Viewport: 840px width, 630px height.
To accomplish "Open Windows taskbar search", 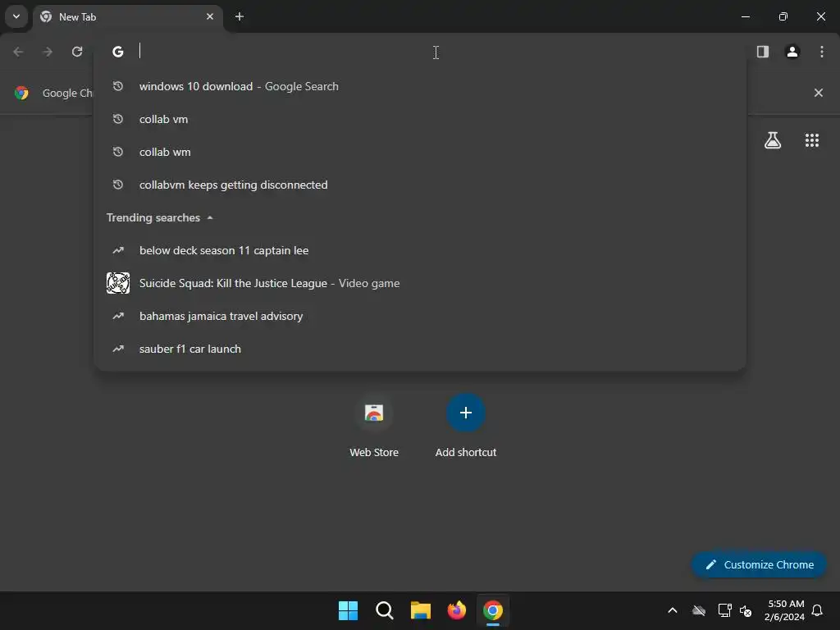I will 385,610.
